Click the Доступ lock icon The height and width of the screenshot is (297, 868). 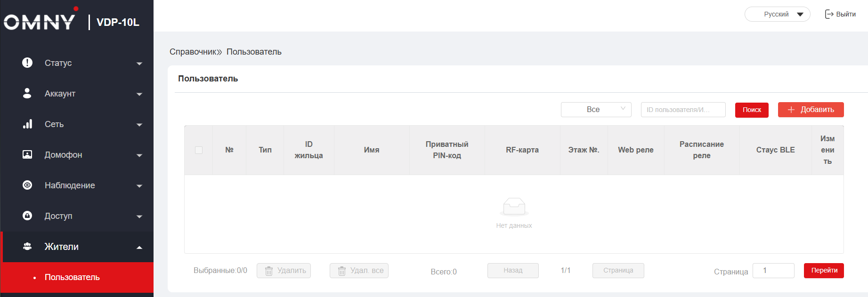point(27,216)
